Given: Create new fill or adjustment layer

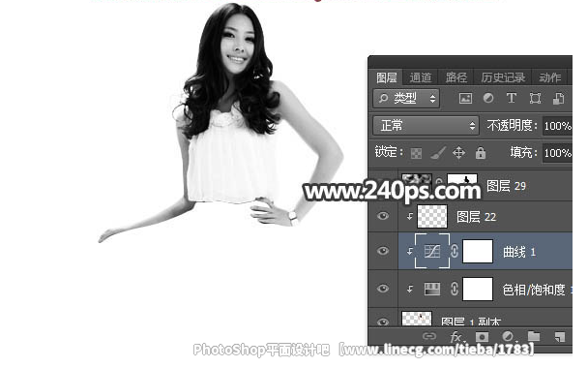Looking at the screenshot, I should 508,336.
